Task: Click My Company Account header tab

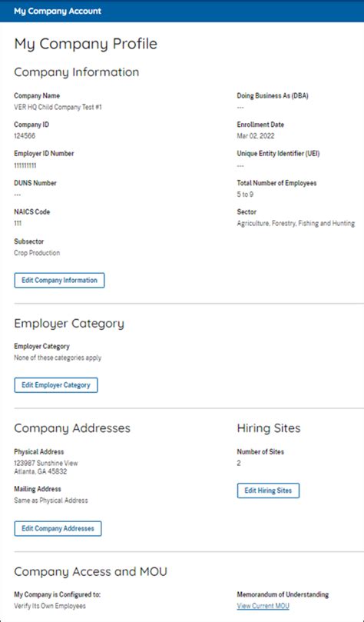Action: 58,11
